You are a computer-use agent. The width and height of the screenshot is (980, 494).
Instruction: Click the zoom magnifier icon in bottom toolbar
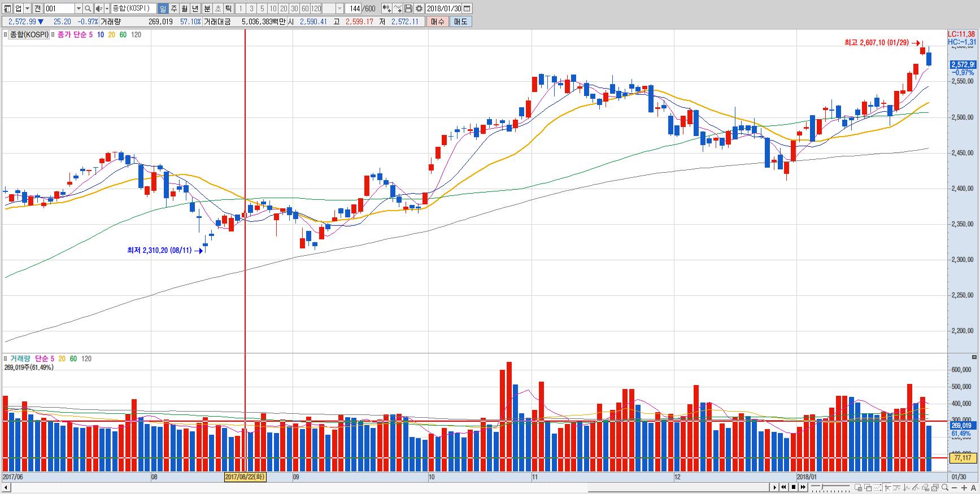point(944,488)
